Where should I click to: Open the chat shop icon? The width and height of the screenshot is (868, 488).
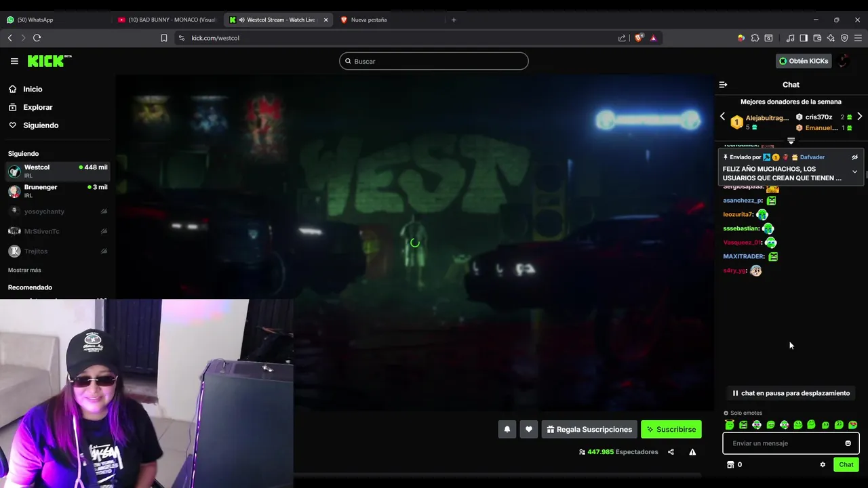[x=730, y=464]
